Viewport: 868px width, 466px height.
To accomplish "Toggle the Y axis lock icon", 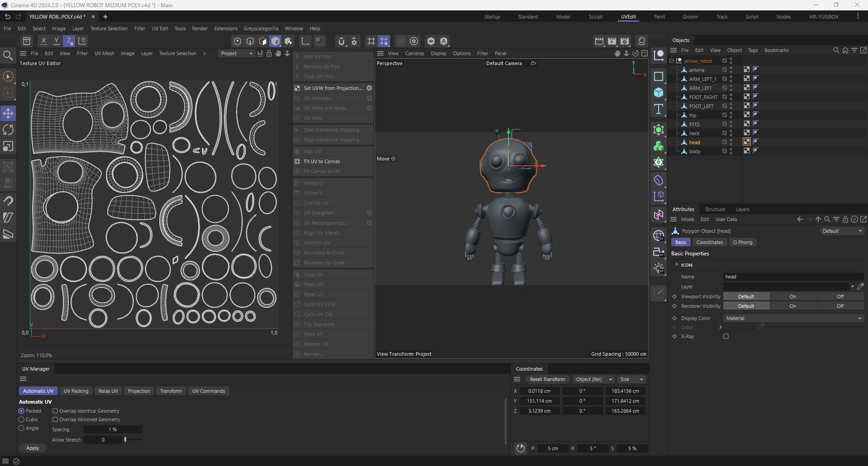I will 57,41.
